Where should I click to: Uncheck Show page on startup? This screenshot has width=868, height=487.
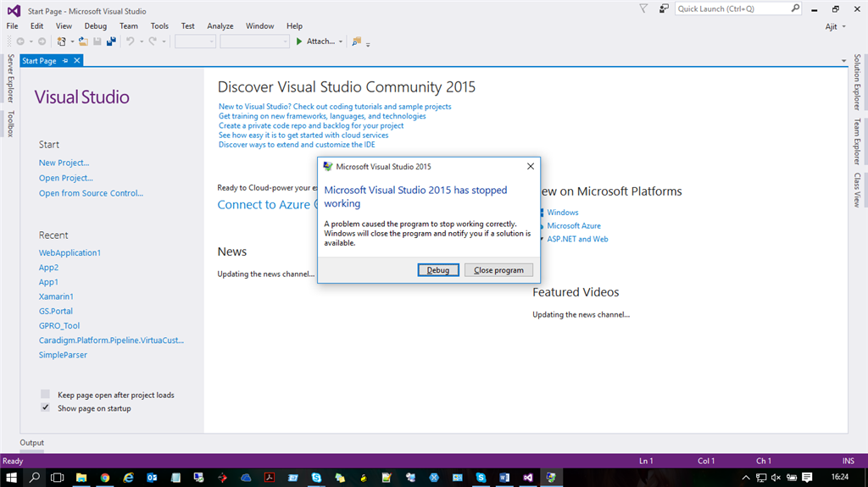pyautogui.click(x=46, y=407)
